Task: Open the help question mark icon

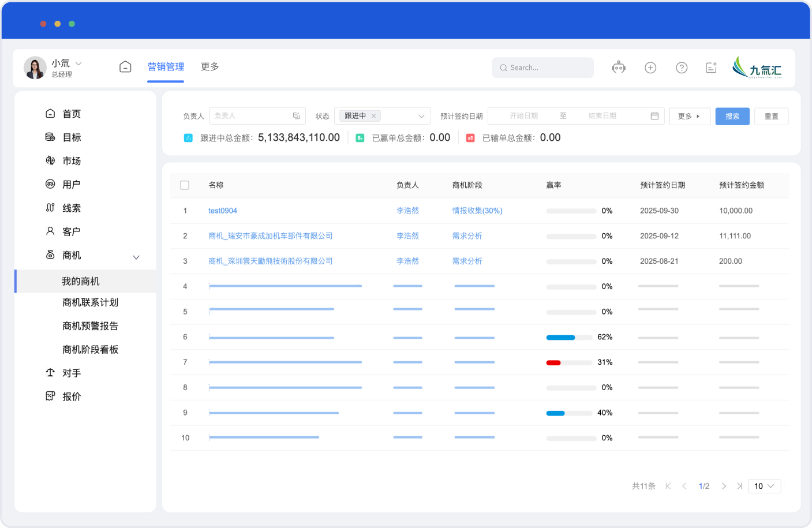Action: [x=682, y=68]
